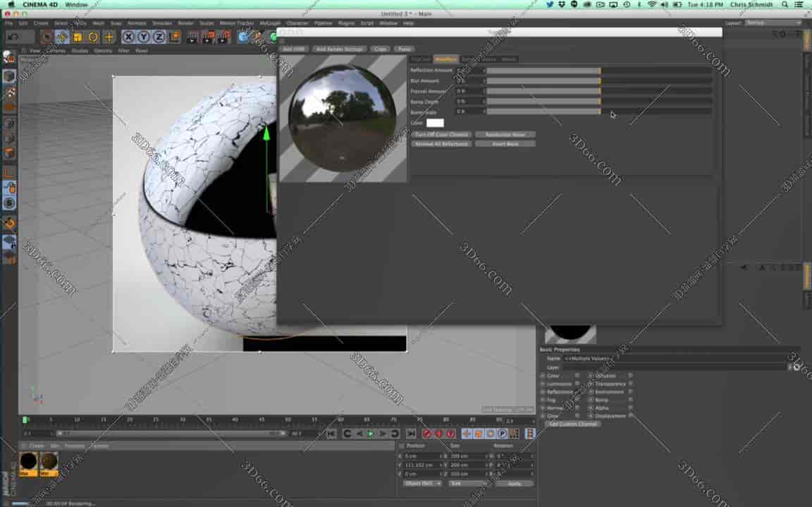Open the Layout dropdown at top right
The image size is (812, 507).
coord(773,23)
